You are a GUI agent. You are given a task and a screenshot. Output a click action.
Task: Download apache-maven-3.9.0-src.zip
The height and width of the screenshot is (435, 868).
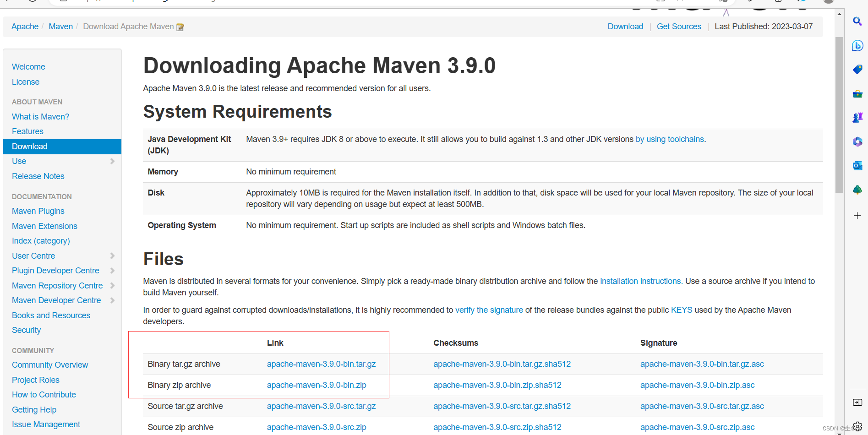coord(317,427)
